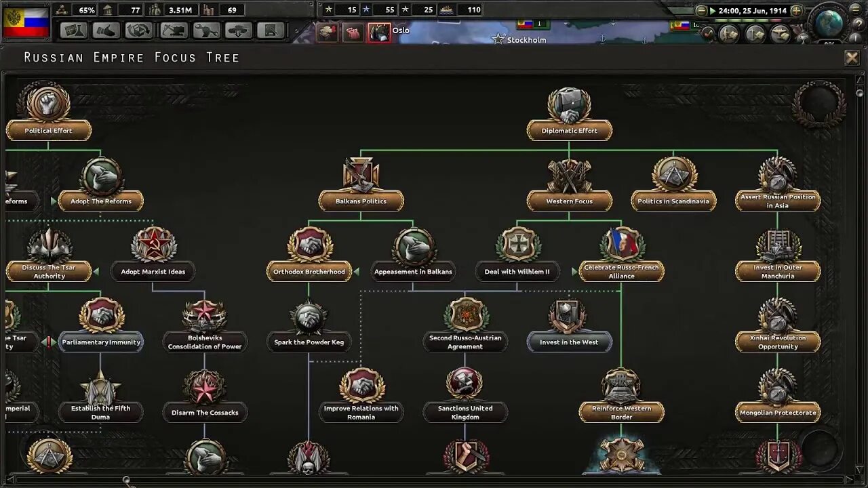Select the Reinforce Western Border focus

point(621,396)
